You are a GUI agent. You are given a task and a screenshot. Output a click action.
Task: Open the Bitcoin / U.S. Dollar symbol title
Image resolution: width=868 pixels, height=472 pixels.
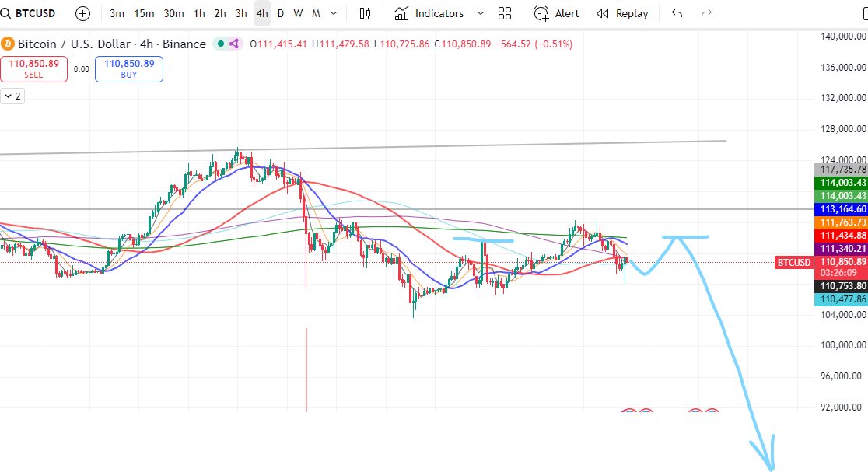[112, 44]
